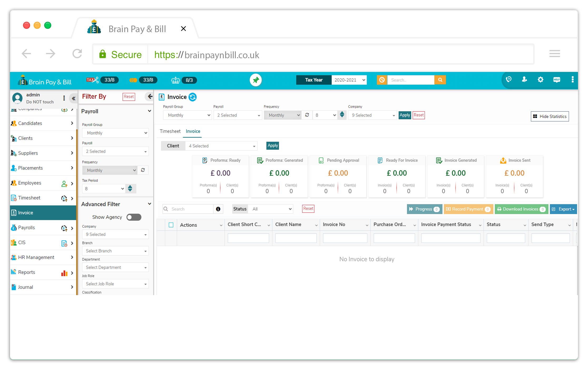This screenshot has width=588, height=371.
Task: Hide the Filter By panel back arrow
Action: click(150, 96)
